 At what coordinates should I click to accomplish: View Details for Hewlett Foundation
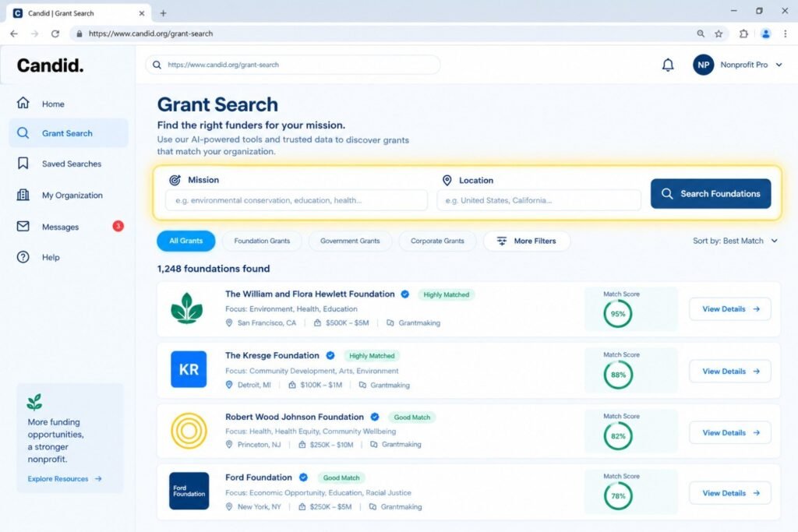pos(730,309)
